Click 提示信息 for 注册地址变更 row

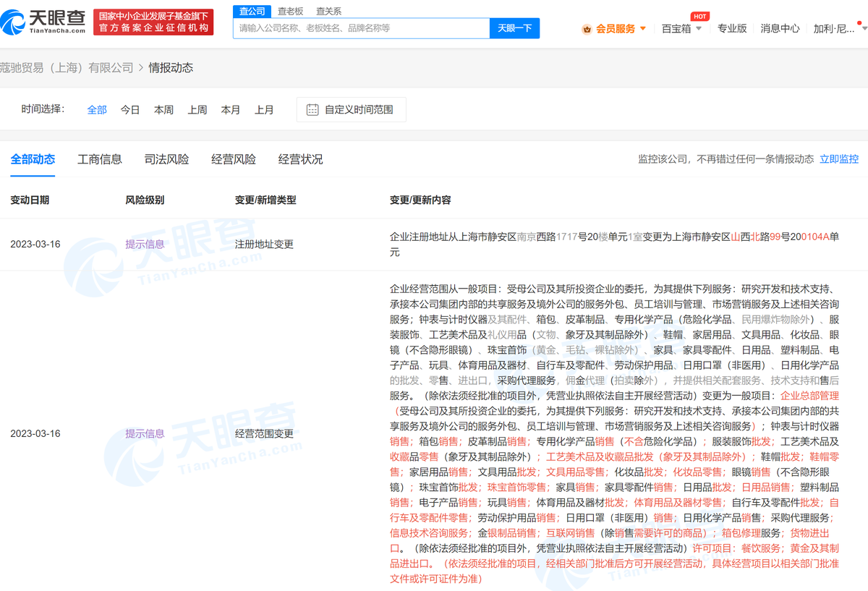(x=145, y=245)
